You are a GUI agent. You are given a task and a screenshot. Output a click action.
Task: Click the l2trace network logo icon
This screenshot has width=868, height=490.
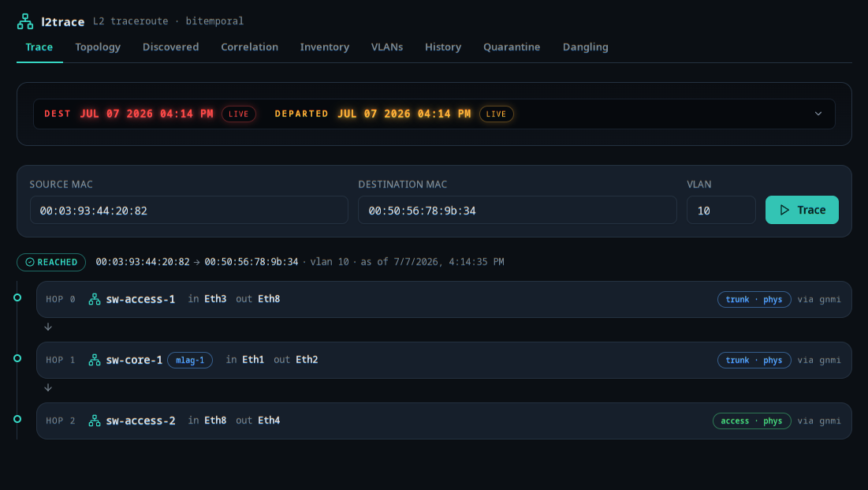[25, 21]
